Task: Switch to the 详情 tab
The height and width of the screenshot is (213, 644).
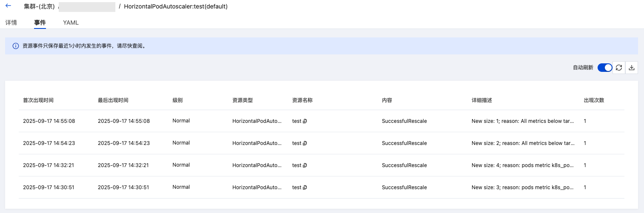Action: (11, 23)
